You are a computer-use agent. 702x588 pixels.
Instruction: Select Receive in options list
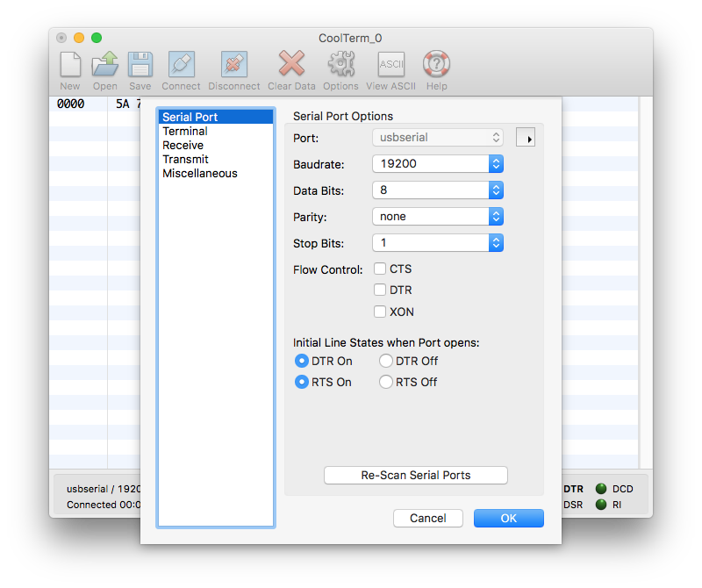coord(216,145)
